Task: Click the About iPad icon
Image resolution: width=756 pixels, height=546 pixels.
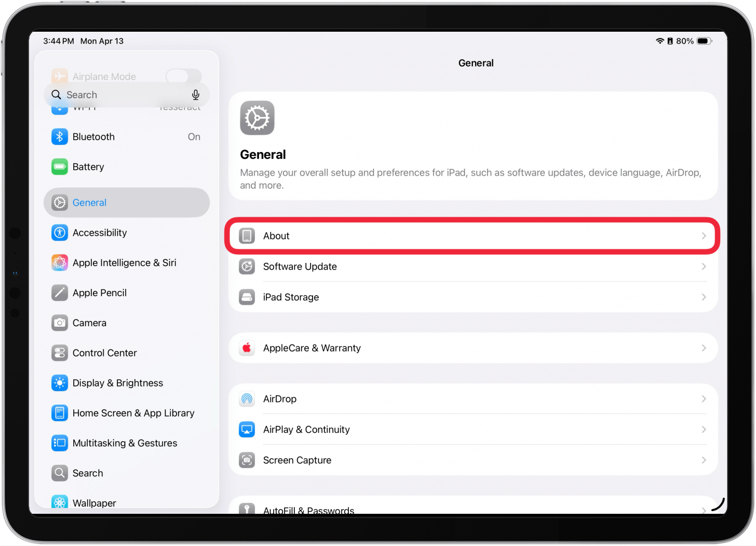Action: (x=247, y=236)
